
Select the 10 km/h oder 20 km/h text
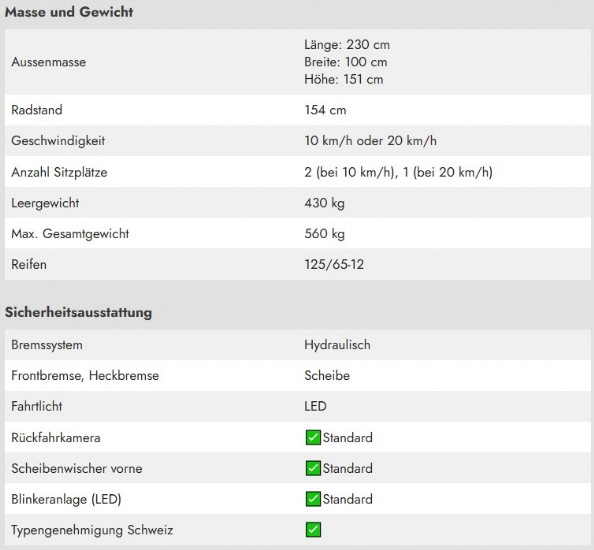pyautogui.click(x=370, y=141)
